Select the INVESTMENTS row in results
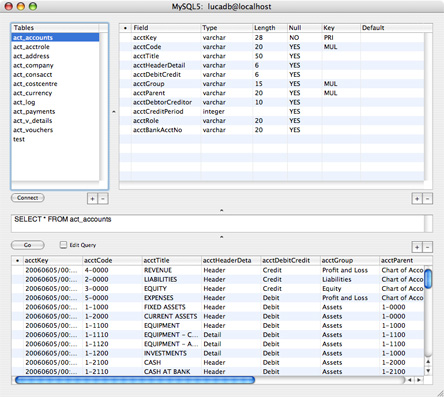Image resolution: width=444 pixels, height=397 pixels. pos(218,353)
